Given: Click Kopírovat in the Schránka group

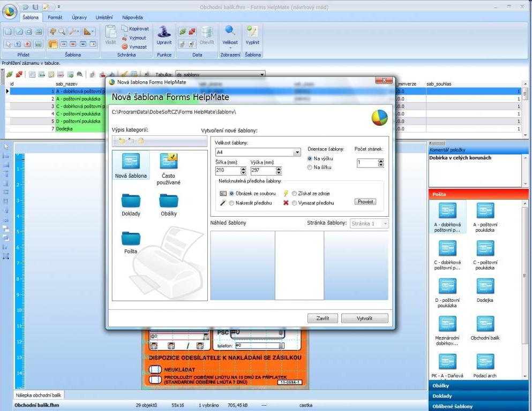Looking at the screenshot, I should [x=136, y=29].
